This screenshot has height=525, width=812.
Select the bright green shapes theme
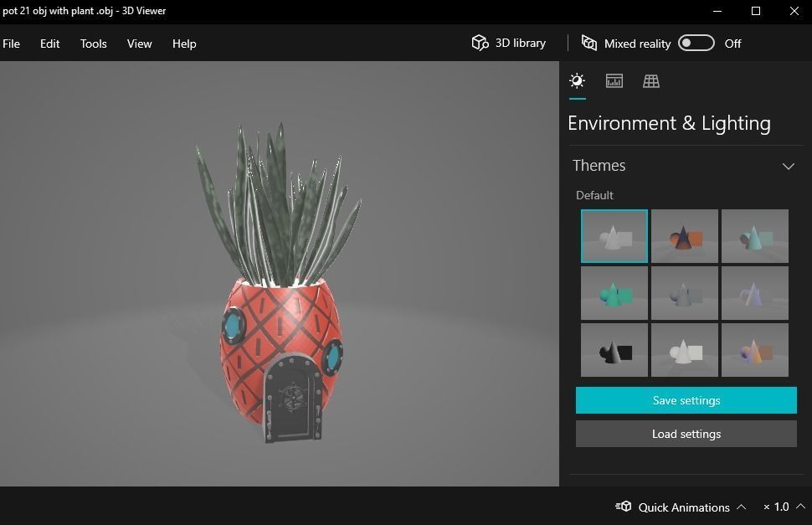pyautogui.click(x=614, y=293)
